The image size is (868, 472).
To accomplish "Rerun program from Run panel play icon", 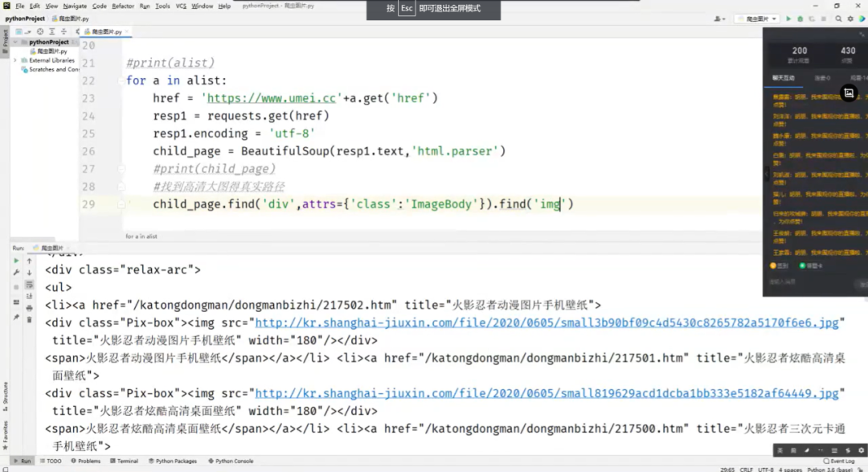I will click(16, 261).
